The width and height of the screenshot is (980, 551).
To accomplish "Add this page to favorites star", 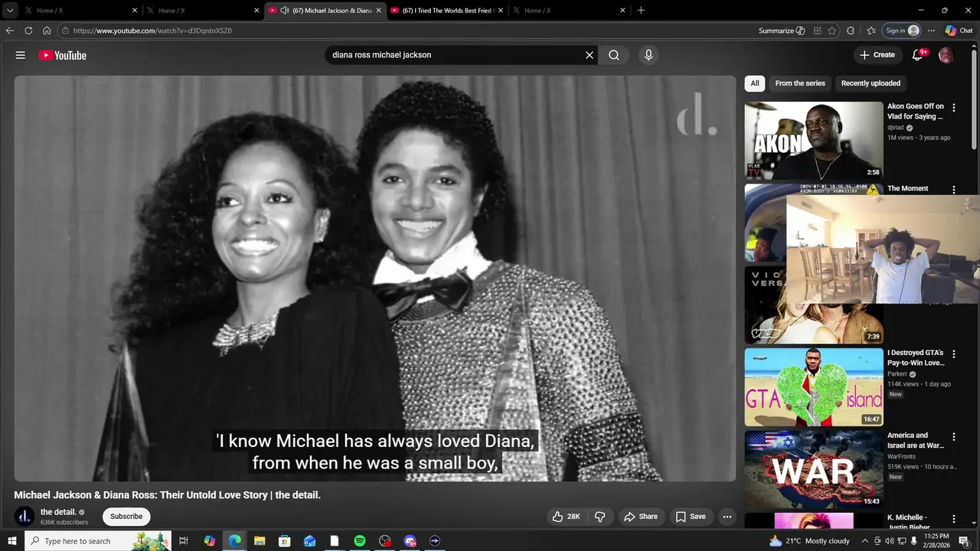I will point(832,31).
